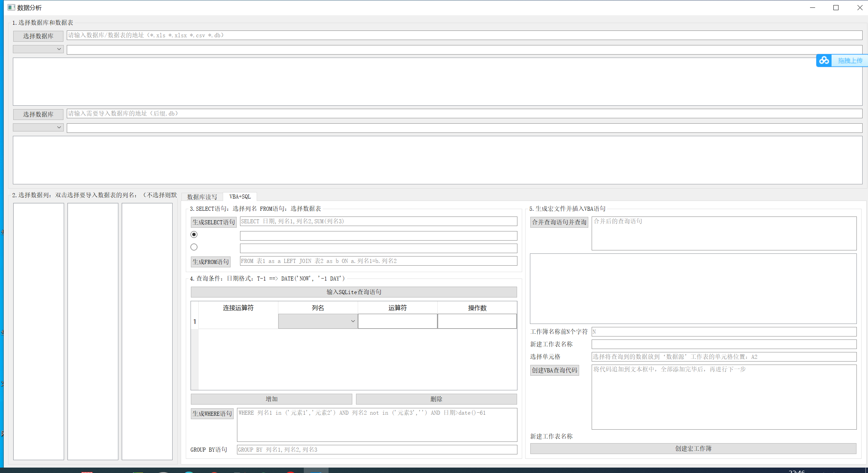The height and width of the screenshot is (473, 868).
Task: Open the second database table dropdown
Action: coord(38,127)
